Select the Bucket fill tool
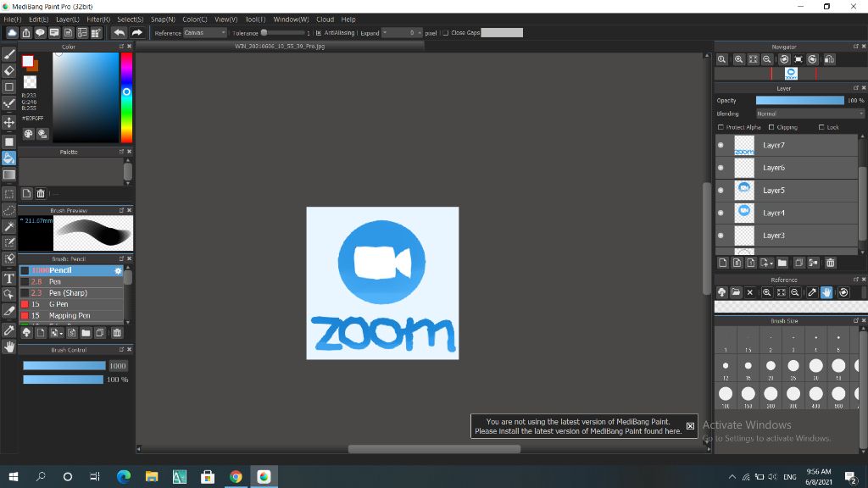868x488 pixels. pyautogui.click(x=8, y=158)
